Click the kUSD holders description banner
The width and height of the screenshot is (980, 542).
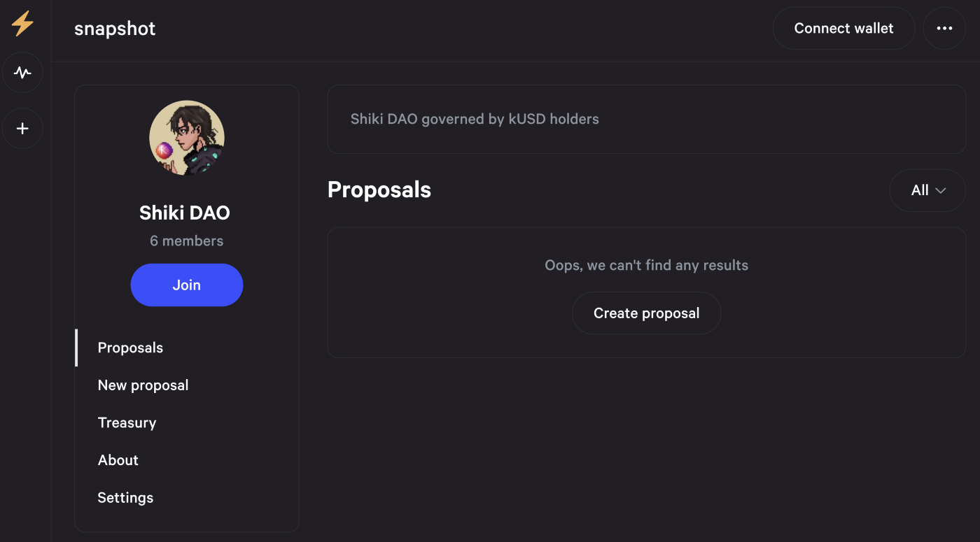coord(646,119)
